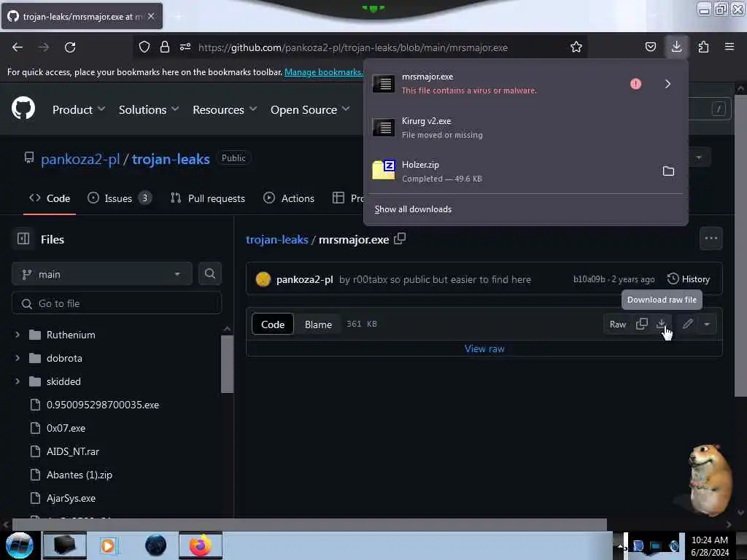Collapse the Files side panel icon
Viewport: 747px width, 560px height.
(x=23, y=238)
